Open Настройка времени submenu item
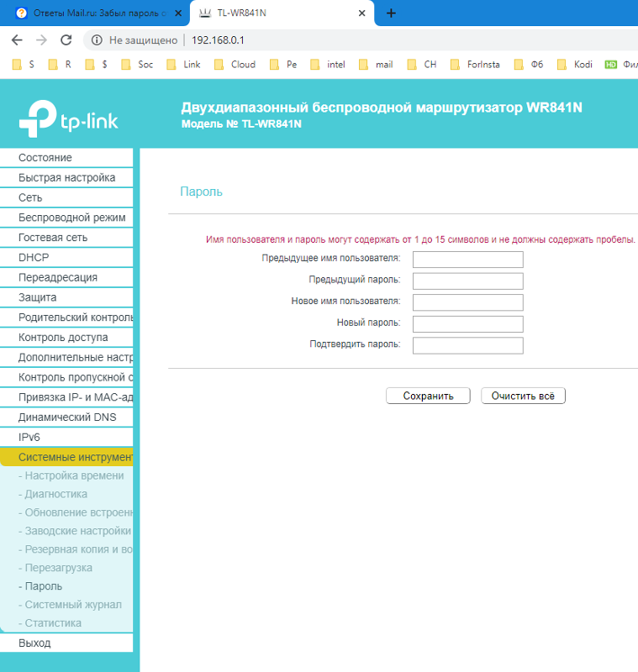The image size is (638, 672). 71,475
